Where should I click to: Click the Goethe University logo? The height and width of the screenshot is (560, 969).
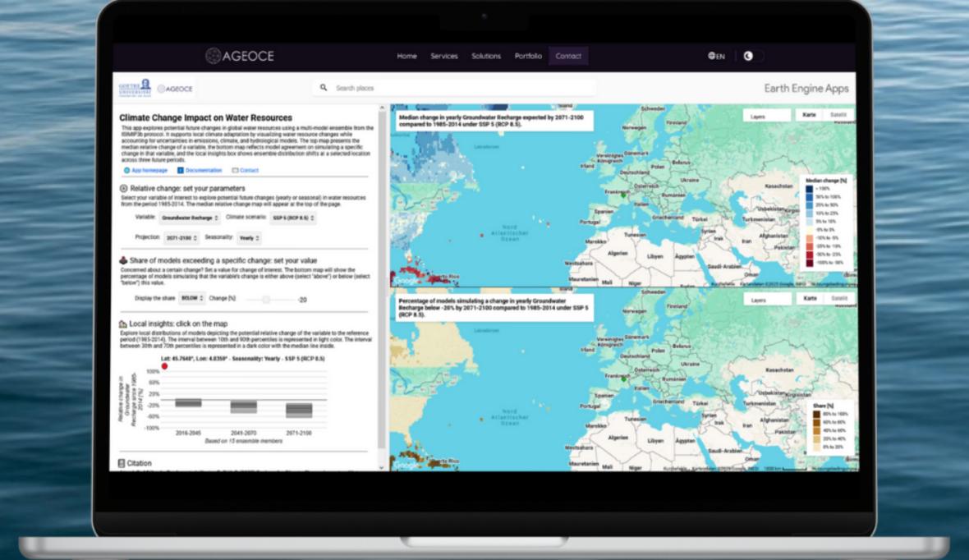pos(135,87)
